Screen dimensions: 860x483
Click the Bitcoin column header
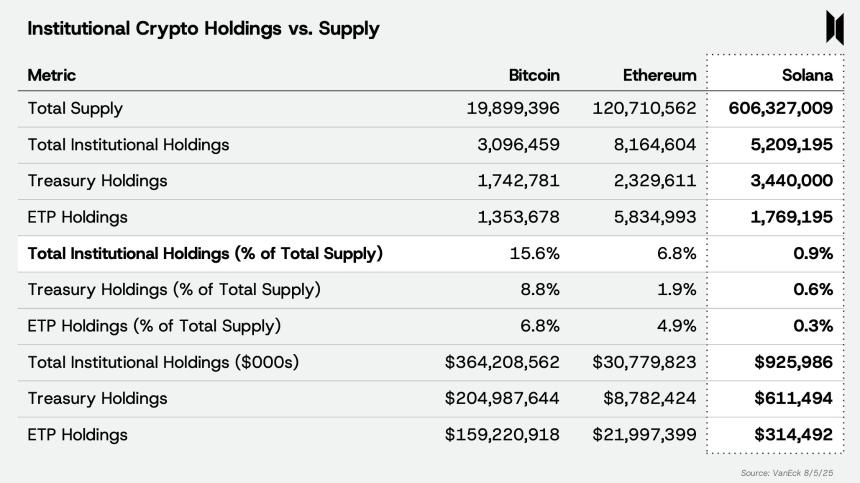click(x=534, y=75)
